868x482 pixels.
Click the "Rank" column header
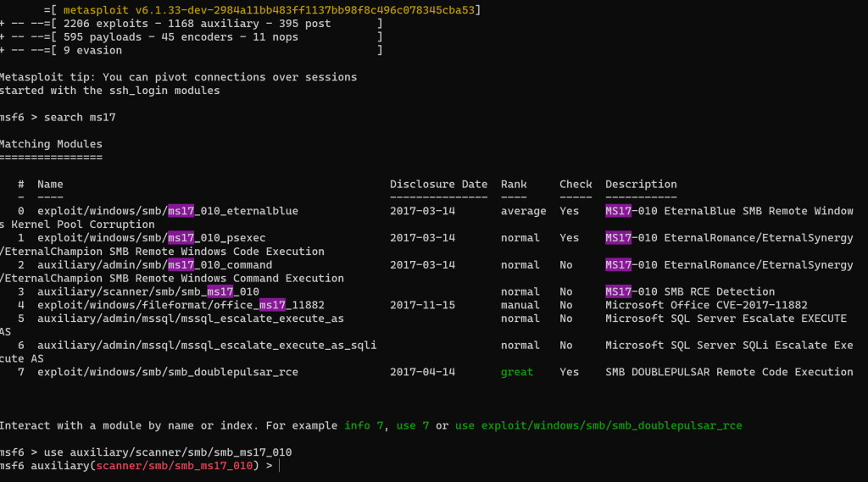514,185
